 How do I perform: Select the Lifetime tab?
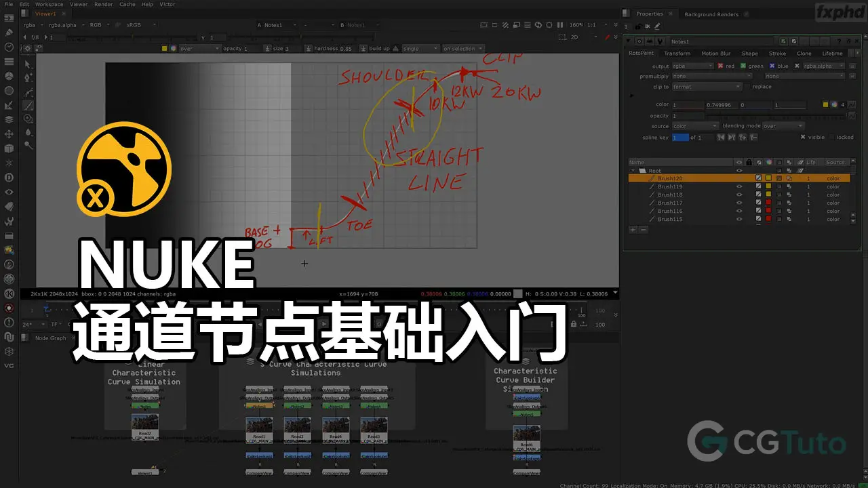tap(832, 54)
